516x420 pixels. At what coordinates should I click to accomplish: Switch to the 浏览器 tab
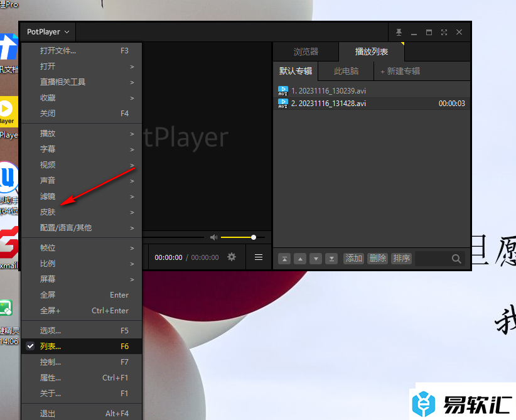[x=306, y=51]
